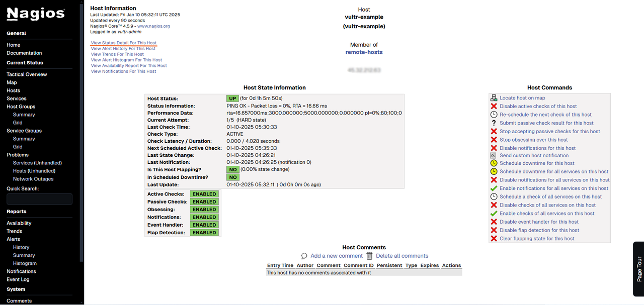Open Comments under System
This screenshot has width=644, height=305.
19,301
